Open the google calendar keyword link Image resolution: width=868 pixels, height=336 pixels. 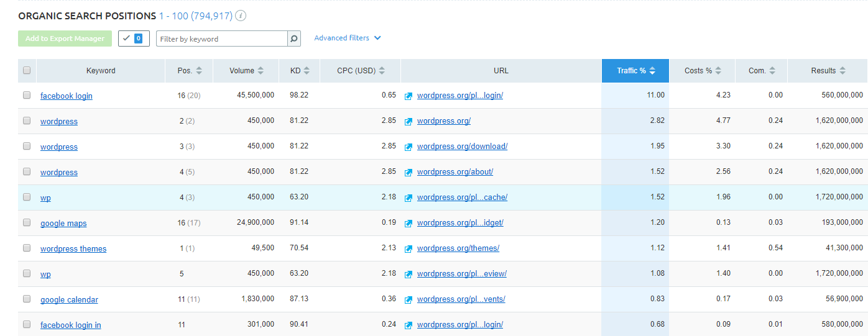click(x=69, y=300)
